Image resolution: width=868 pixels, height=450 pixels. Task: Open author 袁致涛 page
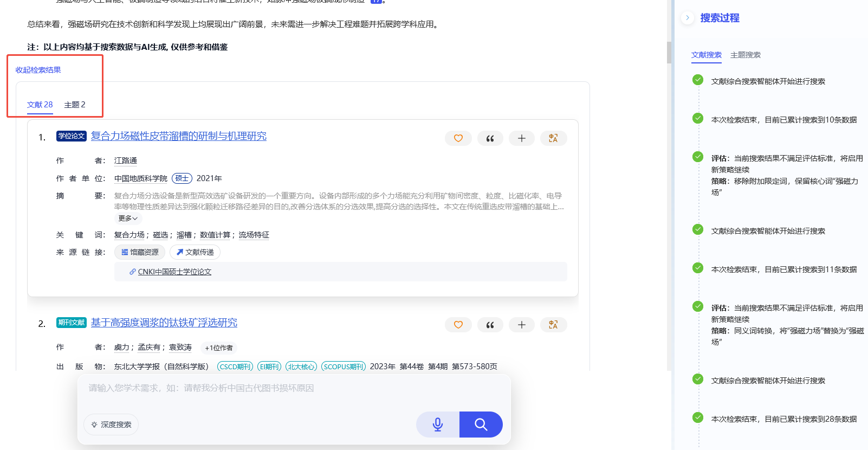(180, 347)
